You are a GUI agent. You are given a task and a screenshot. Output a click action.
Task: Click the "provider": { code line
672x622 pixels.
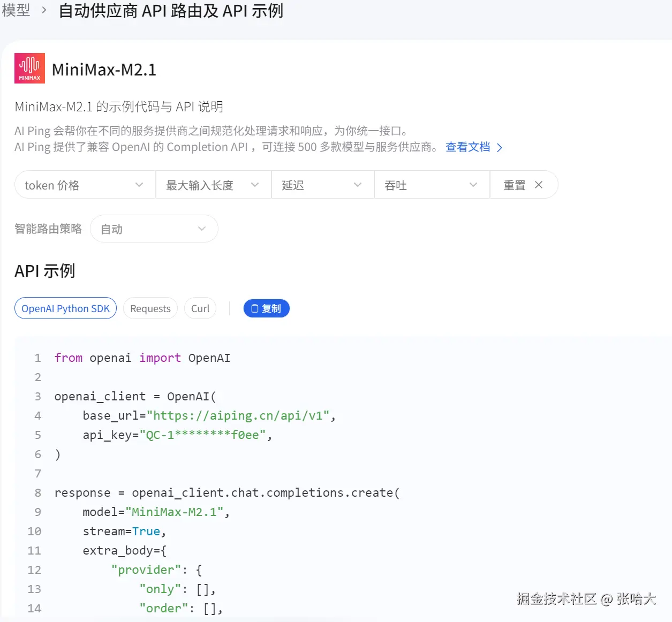156,570
